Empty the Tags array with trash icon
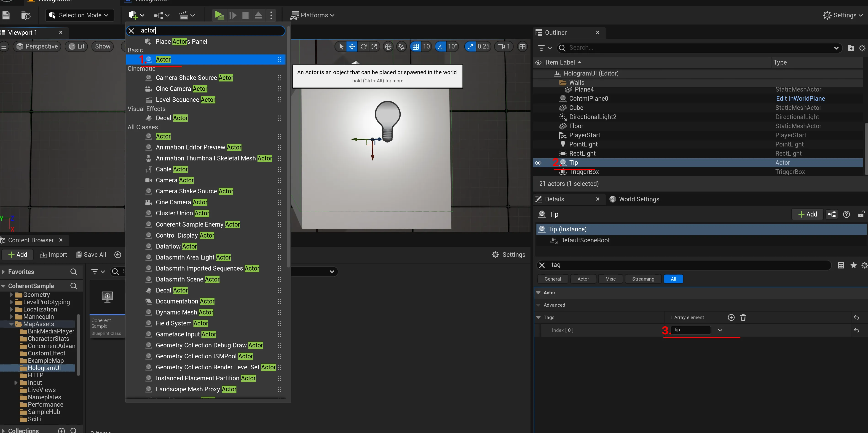This screenshot has height=433, width=868. pos(743,317)
